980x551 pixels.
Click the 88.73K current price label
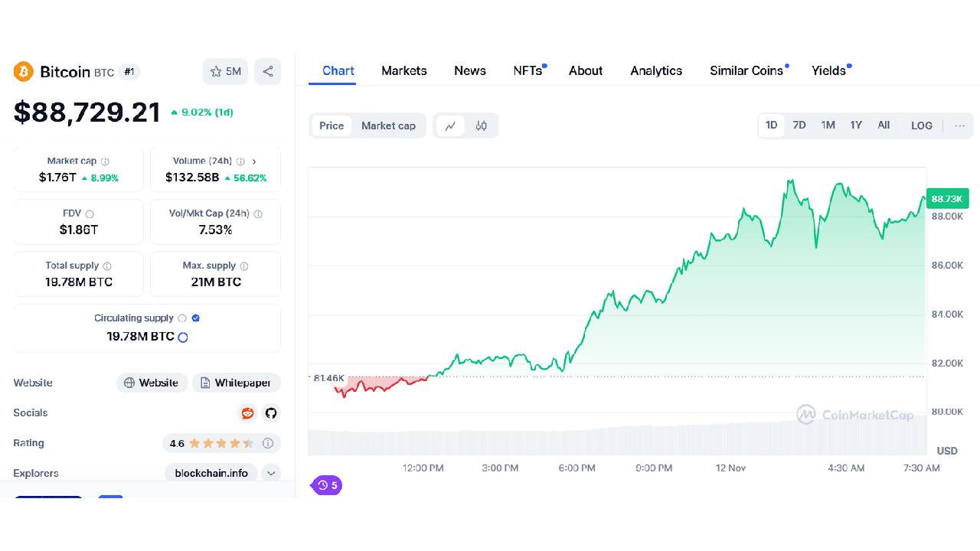click(x=946, y=199)
